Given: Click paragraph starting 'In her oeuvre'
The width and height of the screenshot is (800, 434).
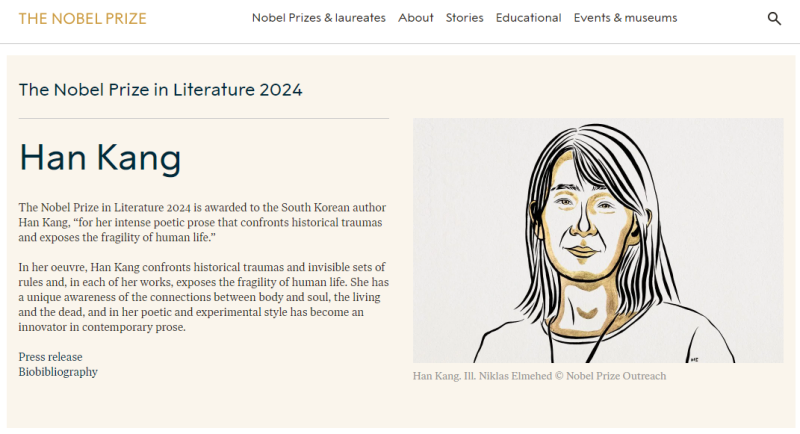Looking at the screenshot, I should [204, 297].
